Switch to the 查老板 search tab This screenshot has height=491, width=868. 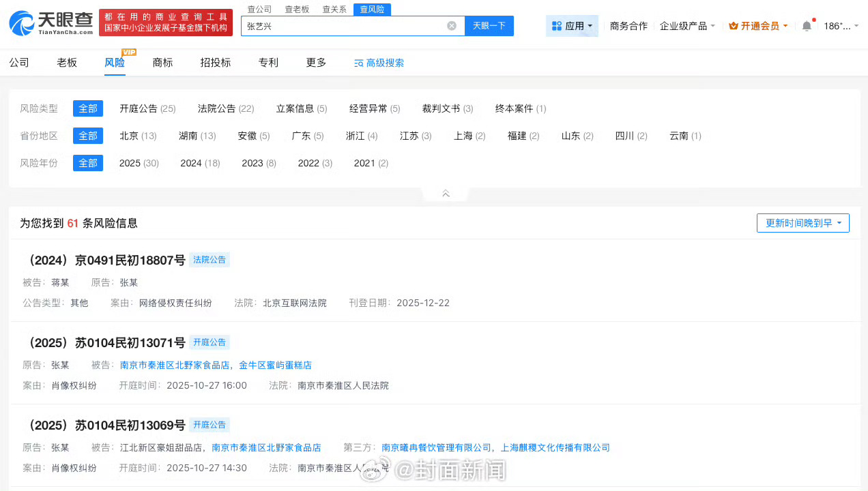(296, 9)
